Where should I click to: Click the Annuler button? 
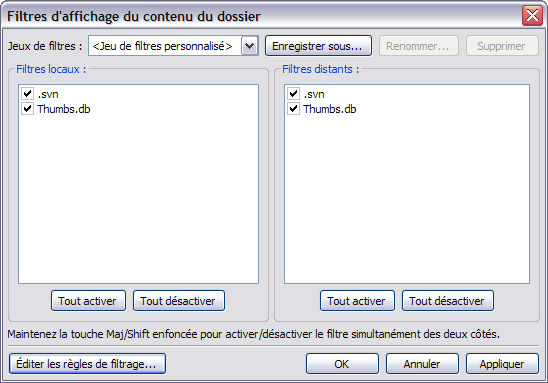point(422,364)
